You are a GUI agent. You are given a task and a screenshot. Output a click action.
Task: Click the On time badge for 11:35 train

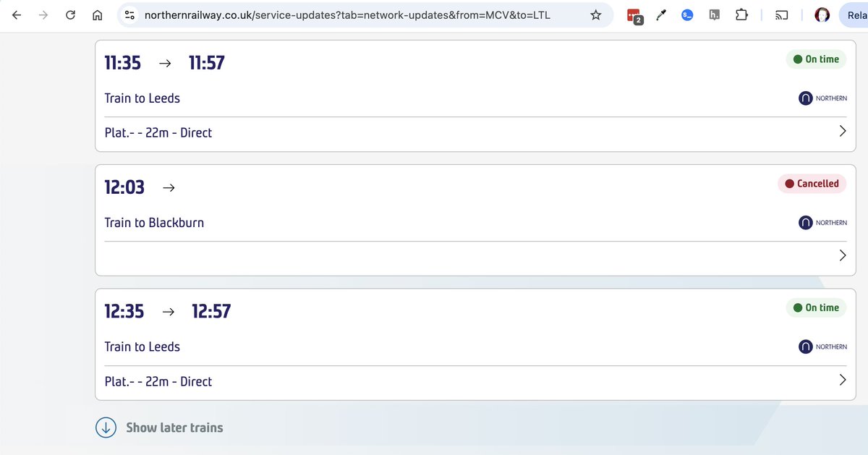click(816, 59)
